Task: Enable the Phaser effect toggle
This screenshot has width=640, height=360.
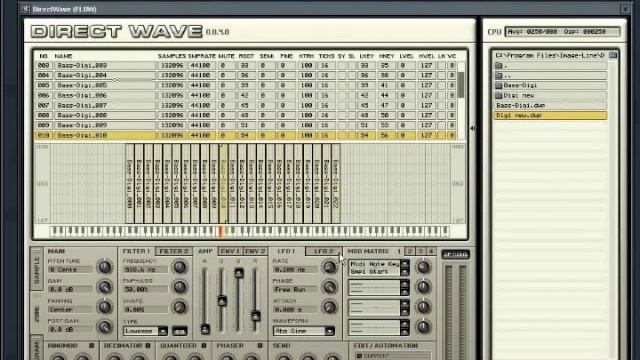Action: pos(260,346)
